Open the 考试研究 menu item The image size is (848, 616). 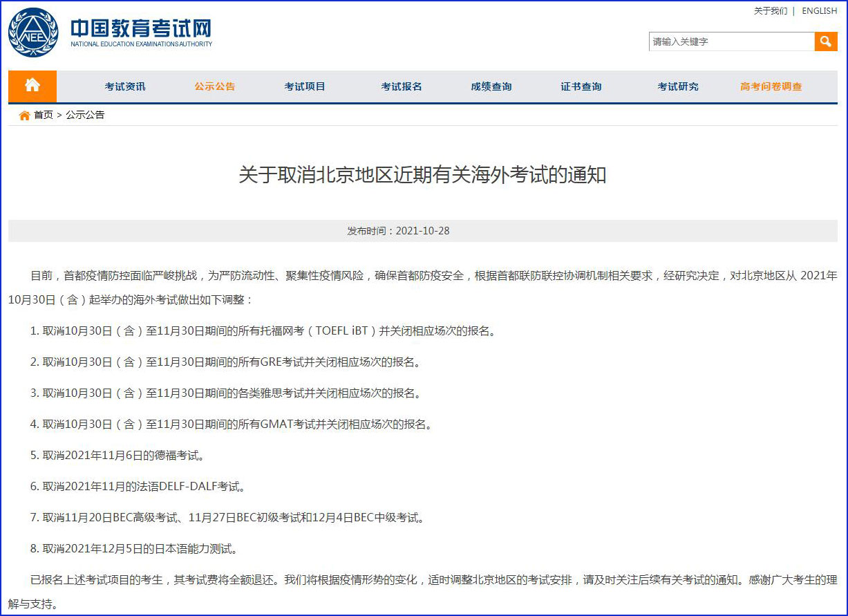coord(678,86)
